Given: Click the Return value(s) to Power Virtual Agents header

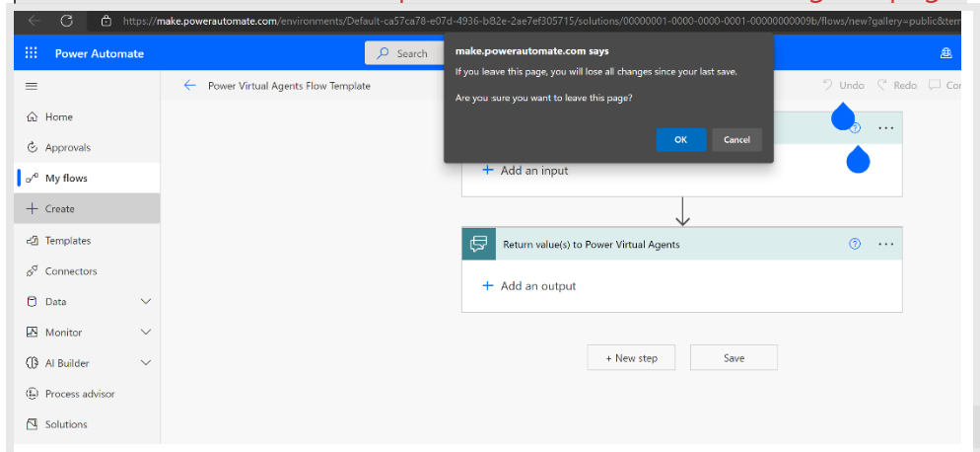Looking at the screenshot, I should coord(592,244).
